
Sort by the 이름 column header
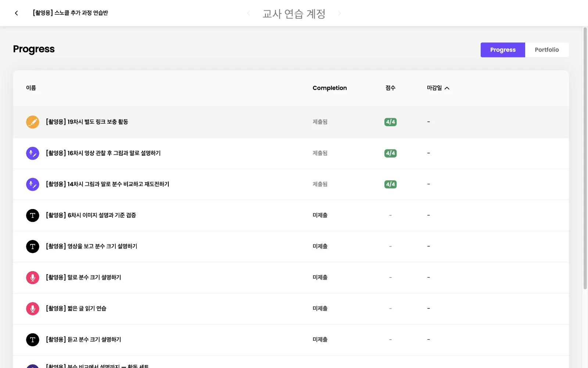click(31, 88)
